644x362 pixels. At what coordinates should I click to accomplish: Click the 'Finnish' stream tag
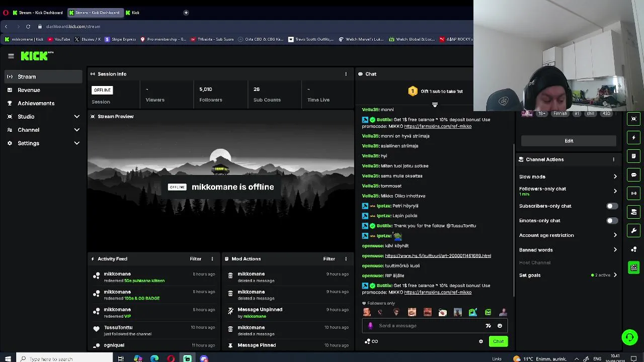560,114
